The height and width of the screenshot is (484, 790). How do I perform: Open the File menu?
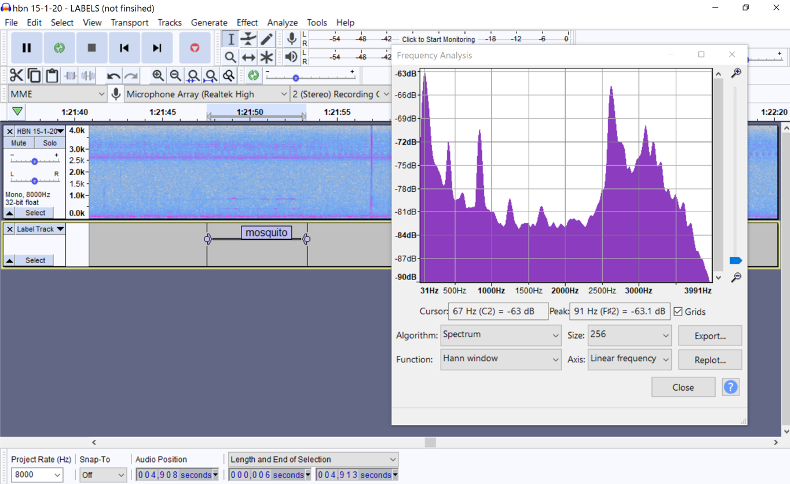click(11, 23)
